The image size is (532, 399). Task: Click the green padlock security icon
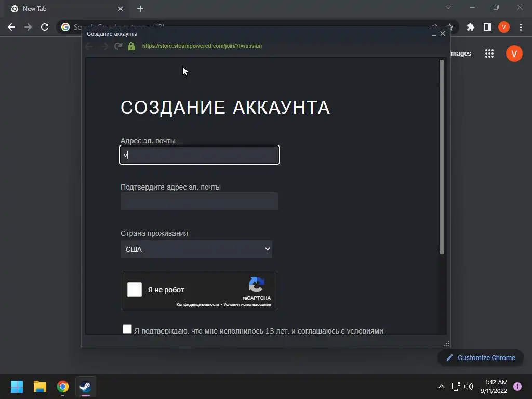[x=131, y=46]
